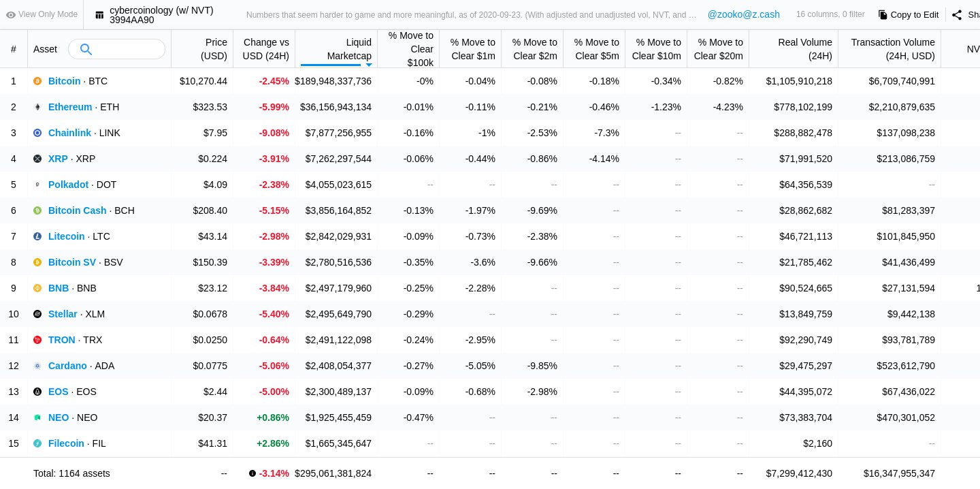The image size is (980, 489).
Task: Click the Chainlink logo icon
Action: coord(37,133)
